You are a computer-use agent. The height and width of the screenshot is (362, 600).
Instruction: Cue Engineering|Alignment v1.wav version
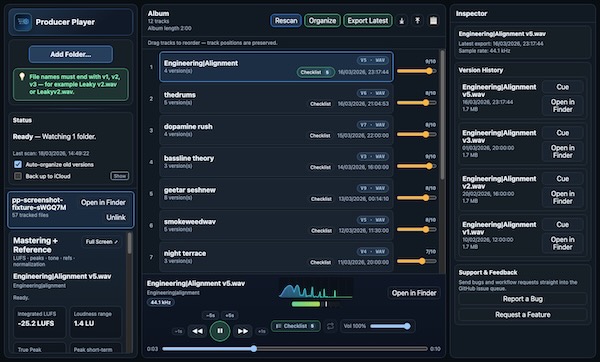(x=562, y=225)
